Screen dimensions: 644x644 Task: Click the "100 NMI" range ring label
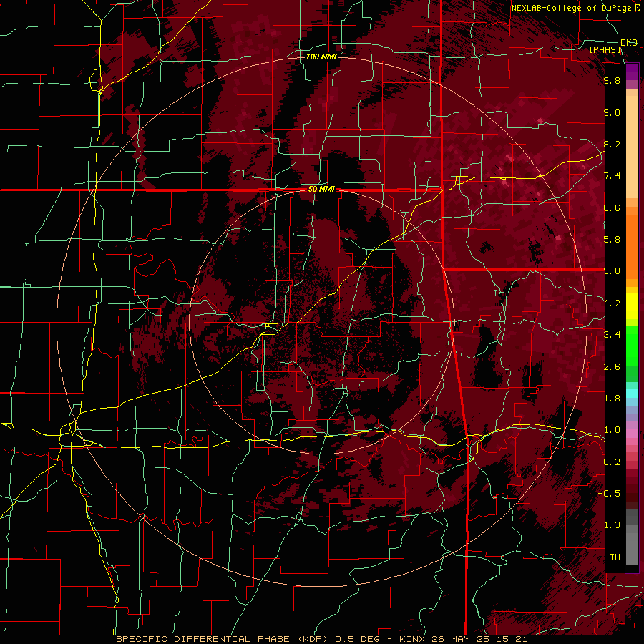click(321, 57)
